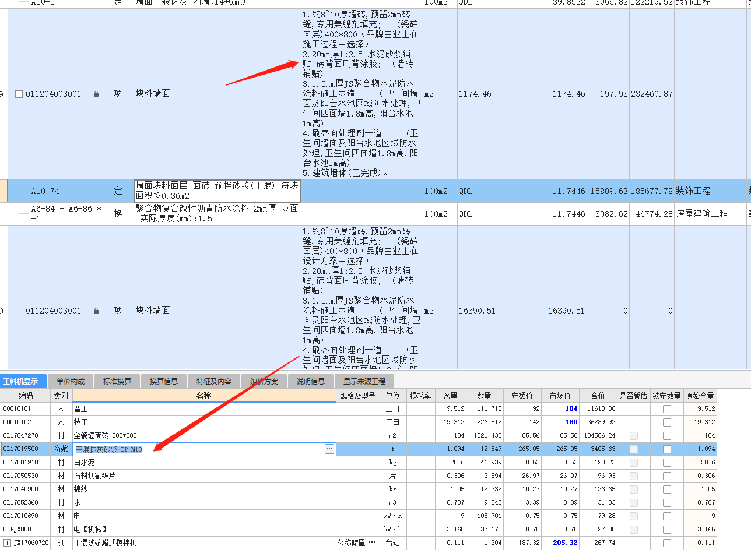The width and height of the screenshot is (751, 560).
Task: Toggle the 是否暂估 checkbox for 白水泥
Action: point(634,463)
